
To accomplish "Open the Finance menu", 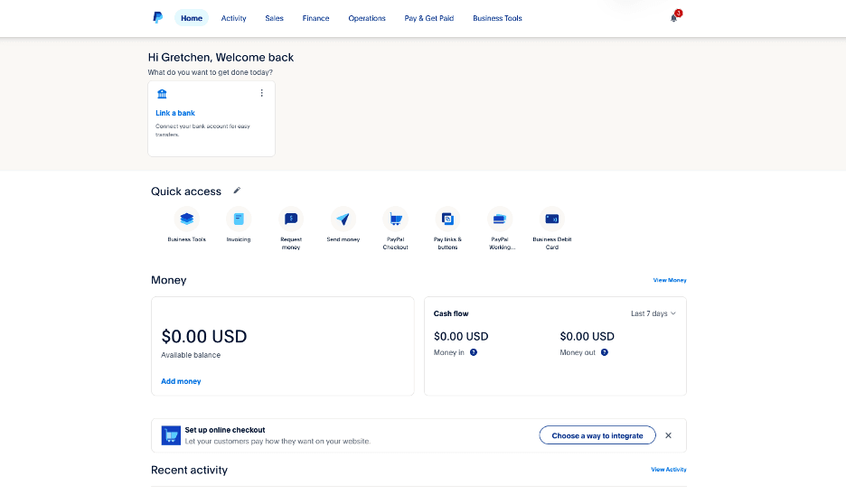I will pyautogui.click(x=315, y=18).
